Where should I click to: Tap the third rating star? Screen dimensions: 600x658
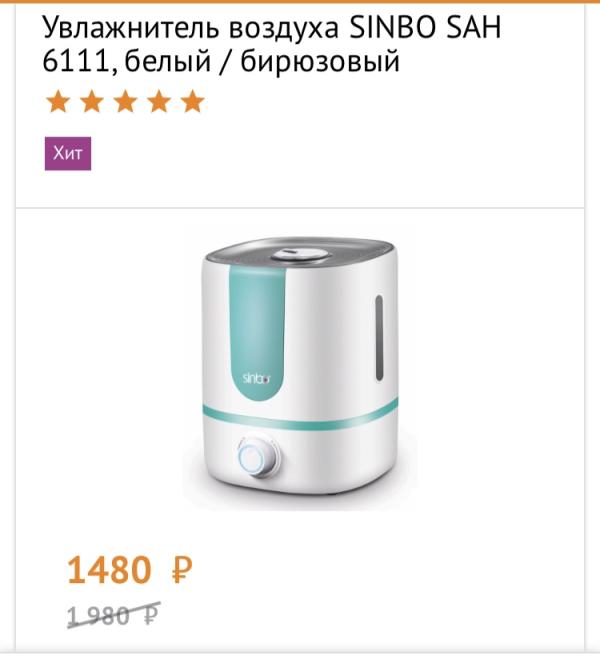pyautogui.click(x=126, y=102)
